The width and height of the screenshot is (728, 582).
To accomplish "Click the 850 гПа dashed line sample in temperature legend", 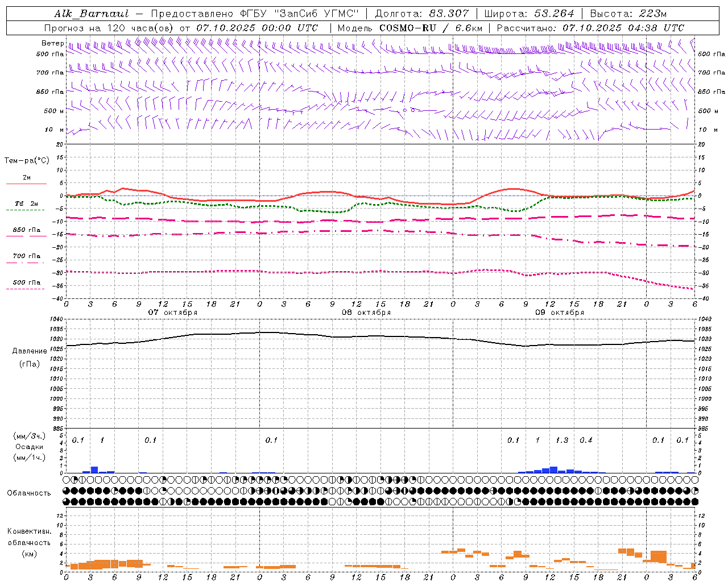I will point(26,236).
